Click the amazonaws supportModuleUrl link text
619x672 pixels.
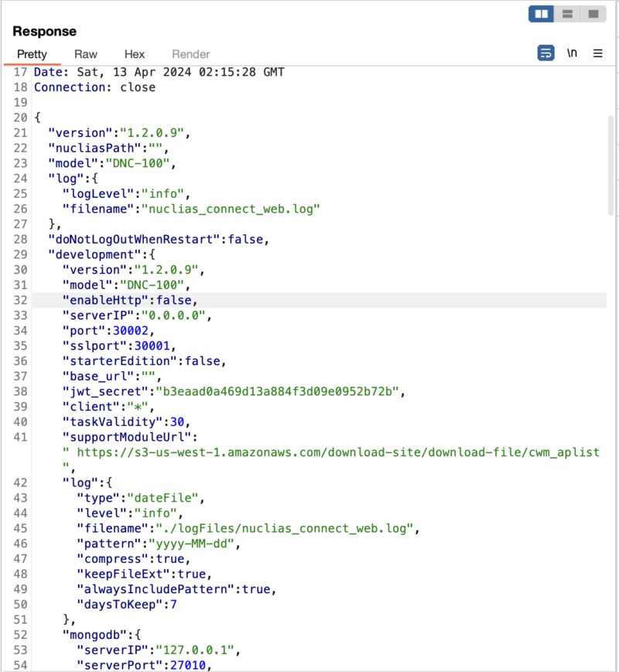tap(333, 452)
